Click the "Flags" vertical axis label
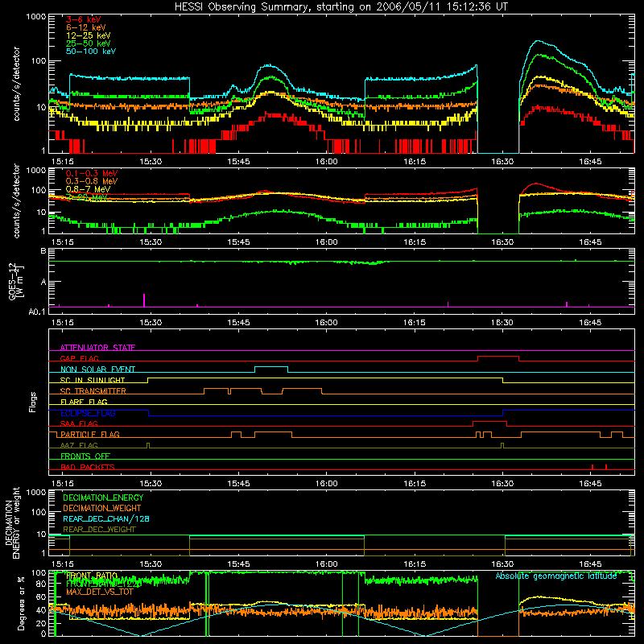Viewport: 644px width, 644px height. pos(33,402)
